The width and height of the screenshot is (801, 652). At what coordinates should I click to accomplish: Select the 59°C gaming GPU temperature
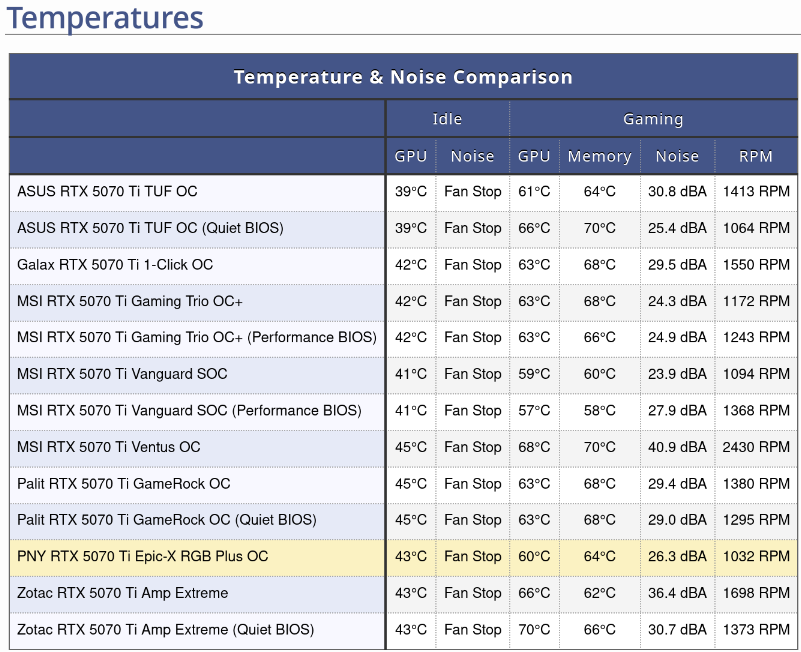(534, 374)
